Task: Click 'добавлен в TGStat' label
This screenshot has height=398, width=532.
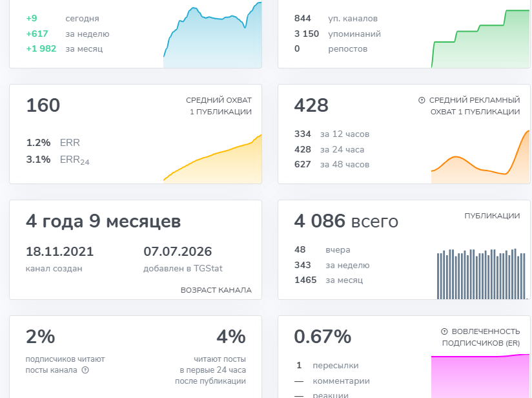Action: pos(183,269)
